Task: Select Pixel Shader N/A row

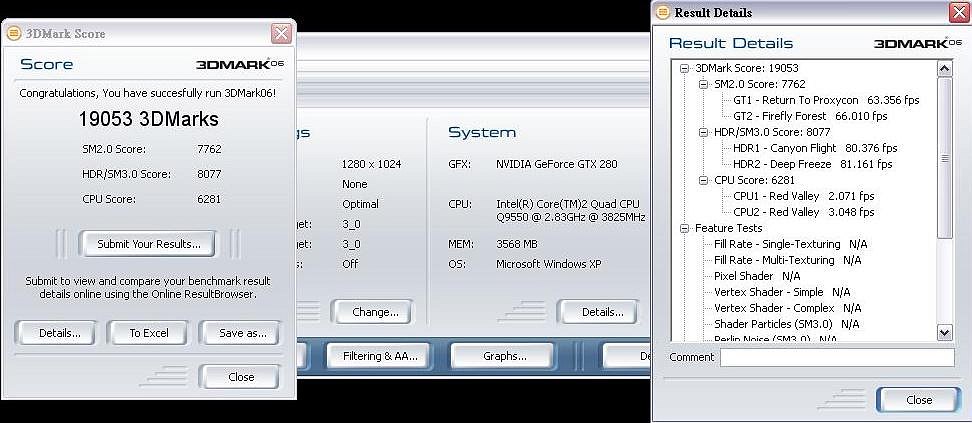Action: pyautogui.click(x=757, y=276)
